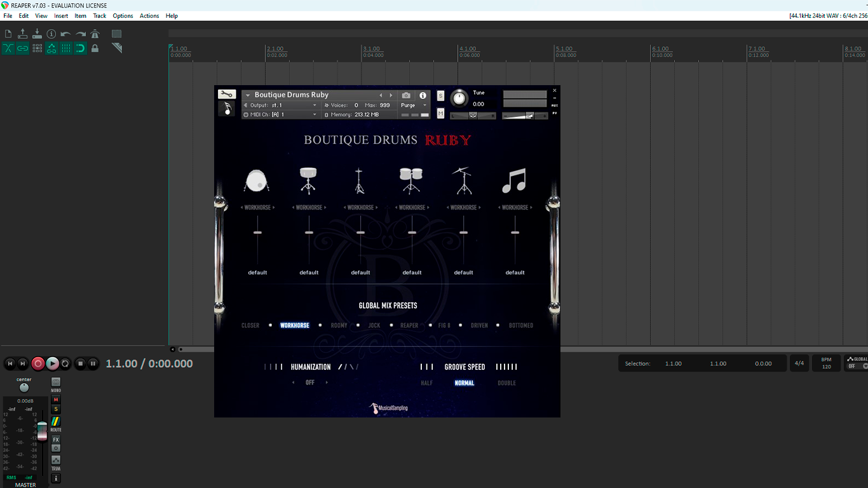Select the snare drum icon
This screenshot has width=868, height=488.
point(309,180)
